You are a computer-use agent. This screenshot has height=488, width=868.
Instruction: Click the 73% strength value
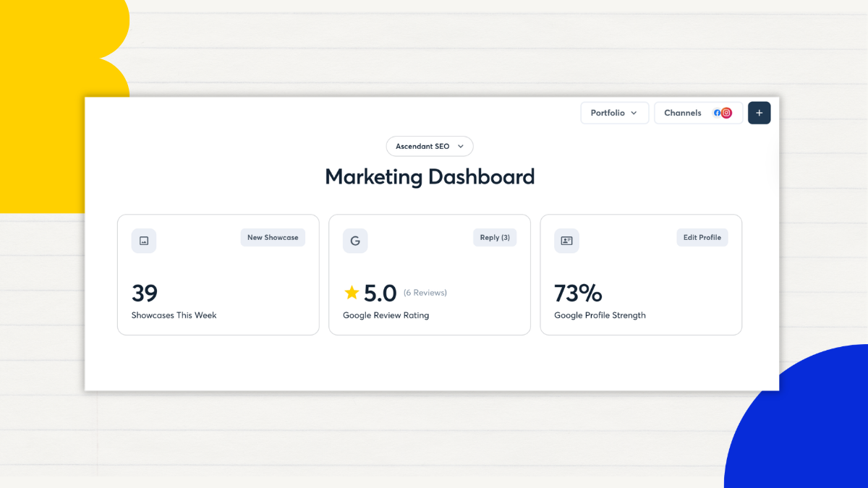pyautogui.click(x=578, y=293)
